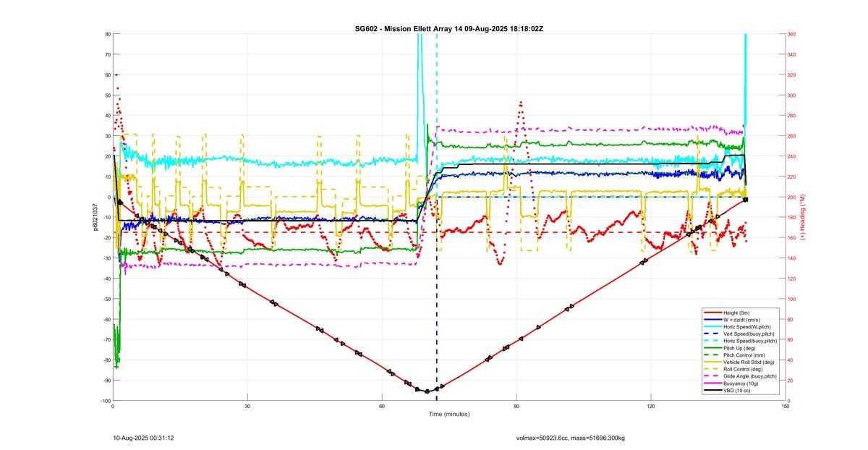The image size is (868, 450).
Task: Click the 150 tick on the time axis
Action: pyautogui.click(x=786, y=407)
